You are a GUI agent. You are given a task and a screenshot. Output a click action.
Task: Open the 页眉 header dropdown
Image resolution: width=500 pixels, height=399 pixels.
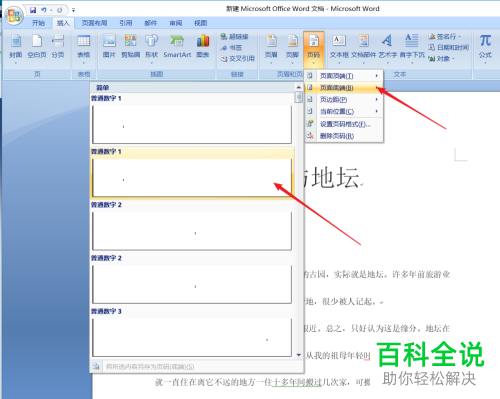pyautogui.click(x=271, y=48)
